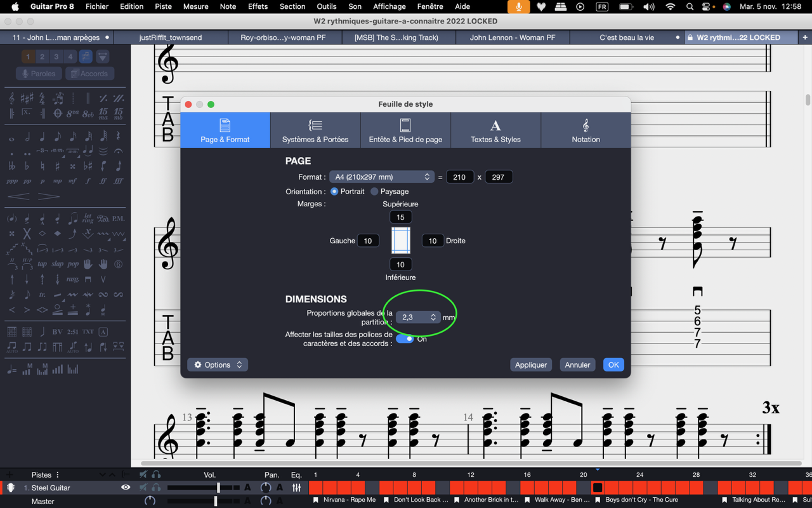Apply the P.M. palm mute effect
812x508 pixels.
click(119, 218)
